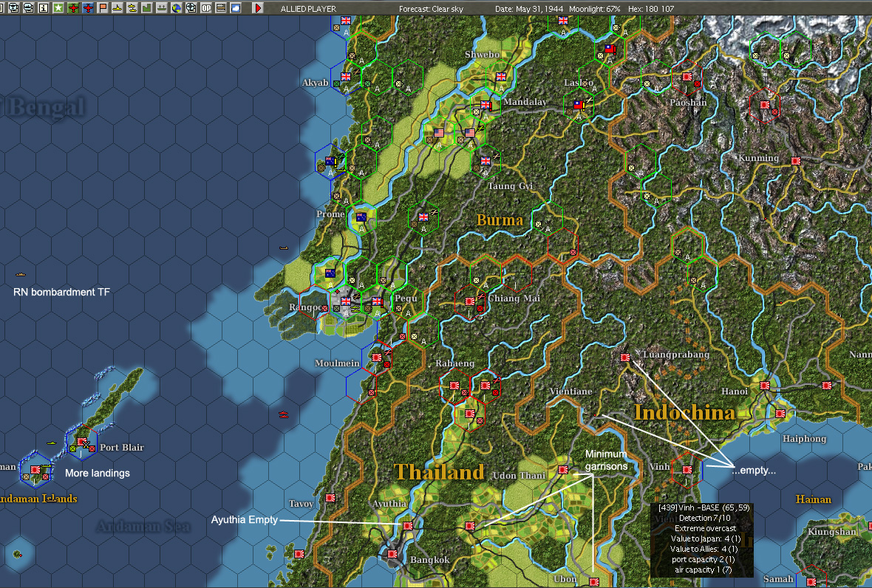Select the Japanese base at Luangprabang
The height and width of the screenshot is (588, 872).
625,358
